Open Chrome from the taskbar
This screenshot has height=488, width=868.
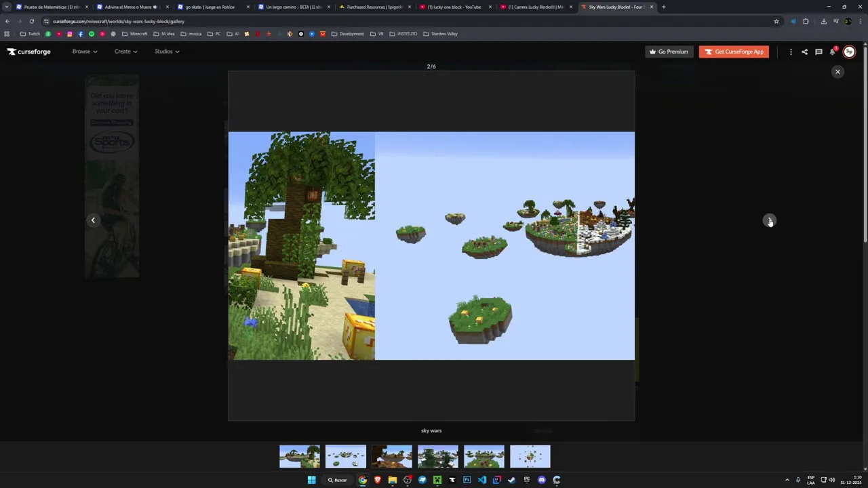(363, 480)
